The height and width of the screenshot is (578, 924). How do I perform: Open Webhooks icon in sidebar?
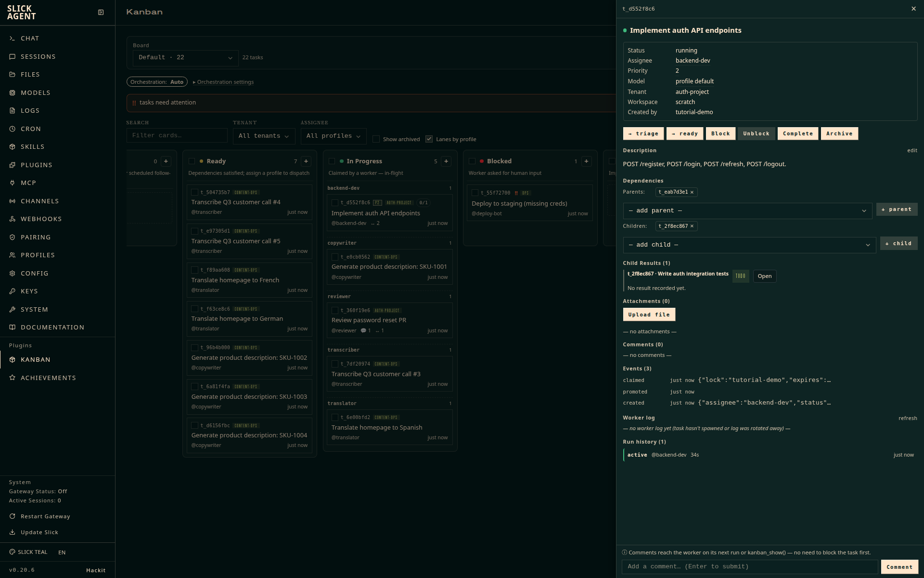tap(12, 219)
